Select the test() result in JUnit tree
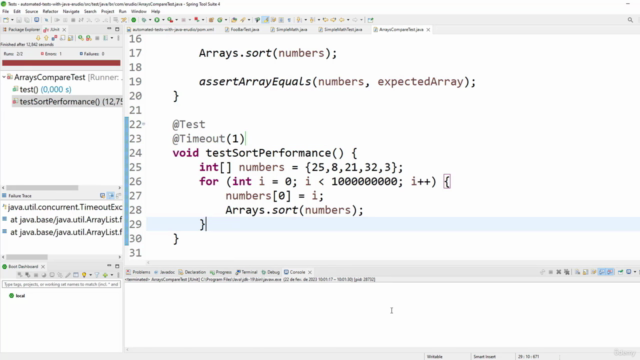 [x=42, y=89]
